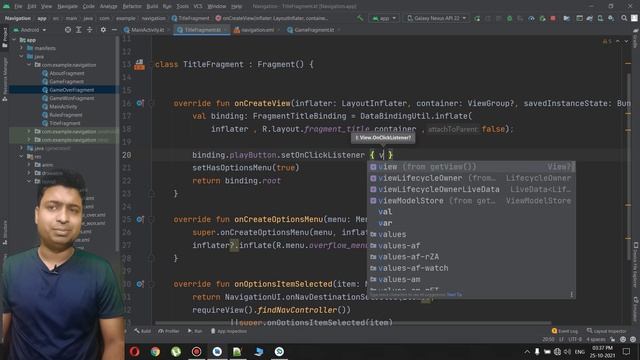Show hidden system tray icons chevron

(527, 351)
